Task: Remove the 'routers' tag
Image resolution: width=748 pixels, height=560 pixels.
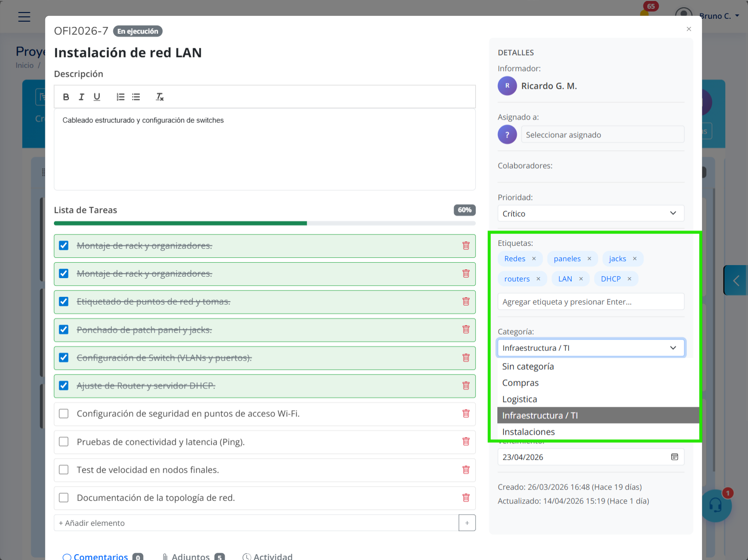Action: (x=538, y=279)
